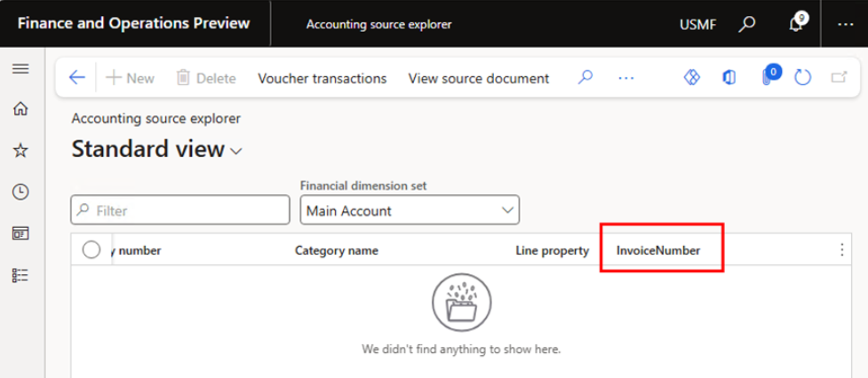Viewport: 868px width, 378px height.
Task: Open Recent clock icon in sidebar
Action: tap(20, 192)
